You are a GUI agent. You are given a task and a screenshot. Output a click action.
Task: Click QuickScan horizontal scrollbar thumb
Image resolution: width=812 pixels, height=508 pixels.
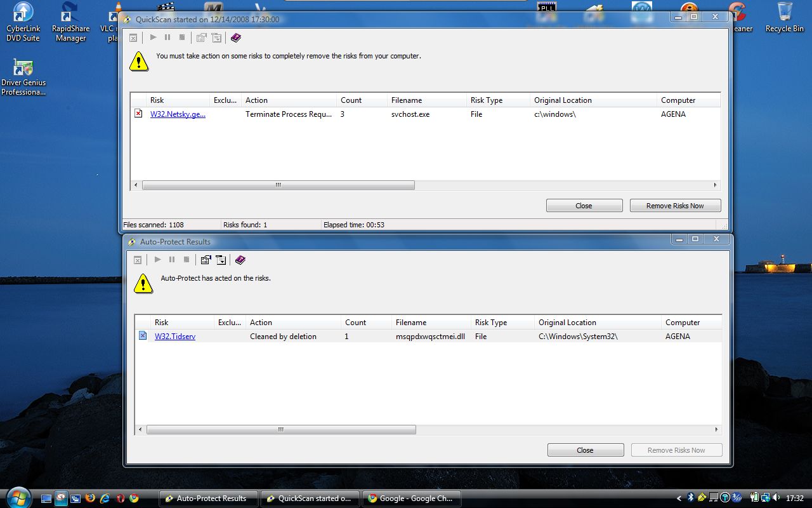[x=278, y=185]
